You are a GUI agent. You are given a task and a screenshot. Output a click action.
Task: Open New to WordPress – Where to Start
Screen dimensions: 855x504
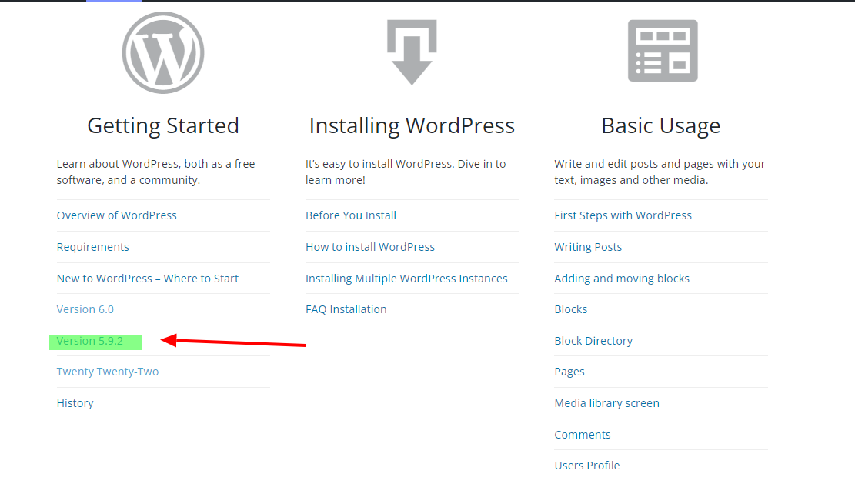click(x=147, y=278)
